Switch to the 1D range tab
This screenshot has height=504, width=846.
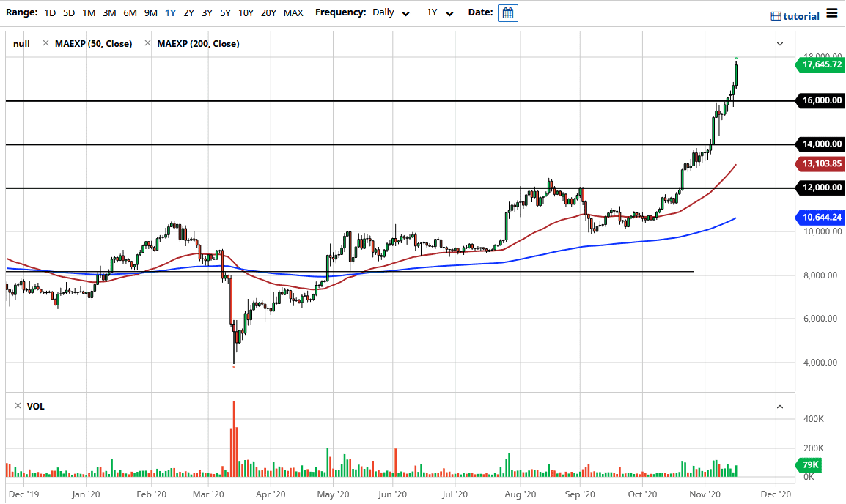click(x=49, y=12)
